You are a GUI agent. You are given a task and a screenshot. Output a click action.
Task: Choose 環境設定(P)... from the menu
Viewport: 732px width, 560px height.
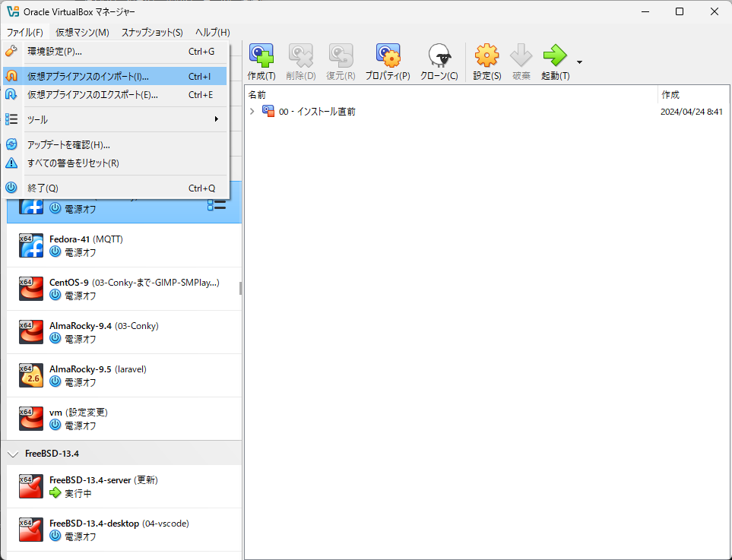coord(115,52)
